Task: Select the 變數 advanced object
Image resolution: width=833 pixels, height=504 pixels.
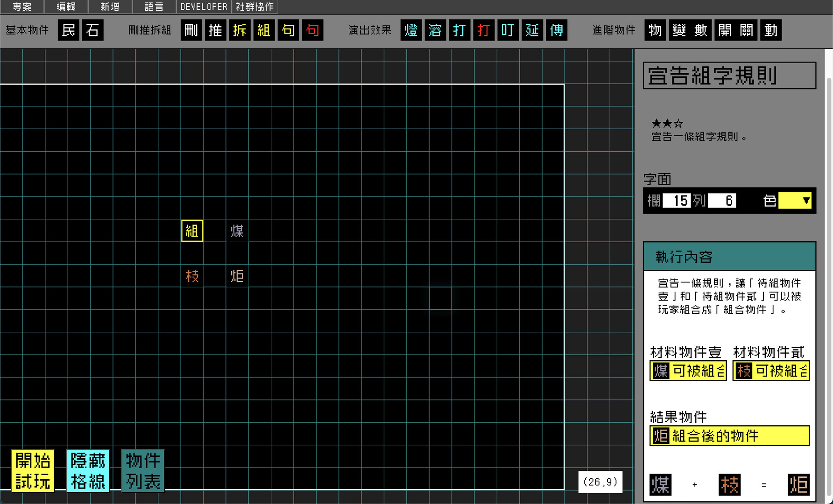Action: coord(690,30)
